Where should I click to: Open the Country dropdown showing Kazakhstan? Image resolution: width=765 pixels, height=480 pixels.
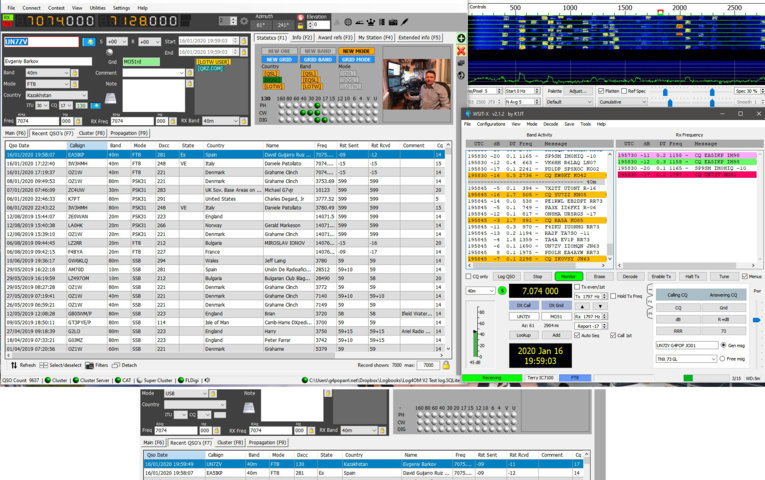(56, 95)
